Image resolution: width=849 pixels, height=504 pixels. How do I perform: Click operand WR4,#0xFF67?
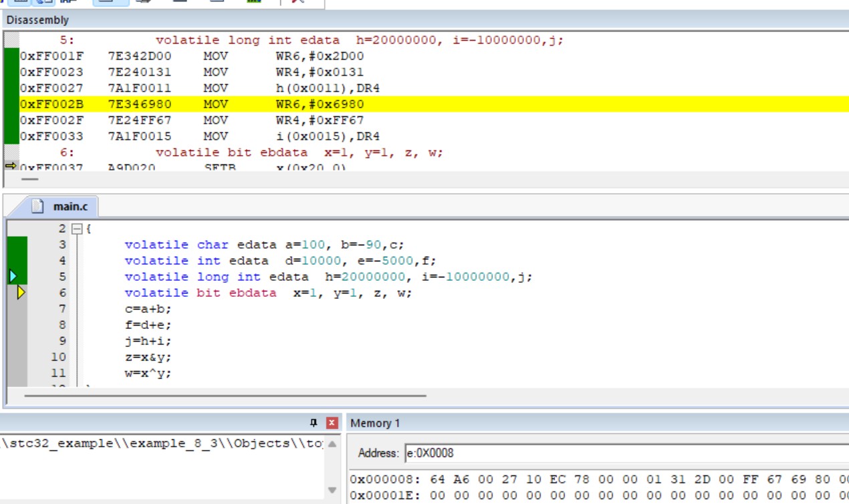320,120
